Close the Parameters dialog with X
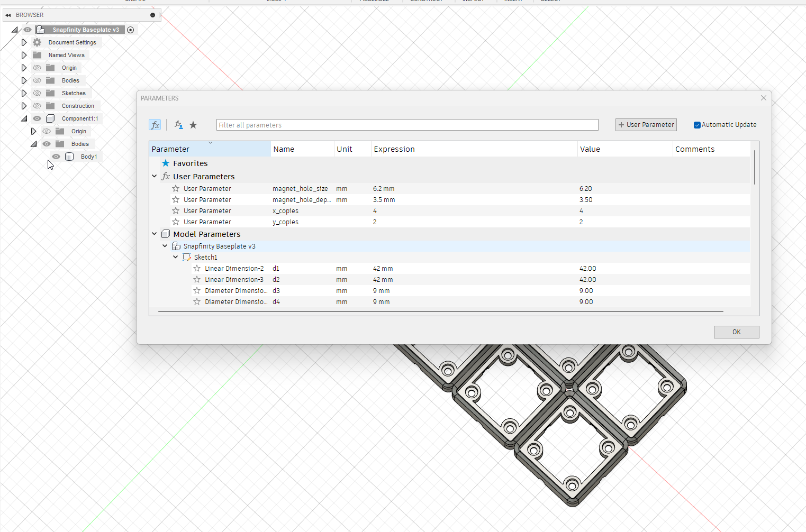The image size is (806, 532). pos(764,98)
